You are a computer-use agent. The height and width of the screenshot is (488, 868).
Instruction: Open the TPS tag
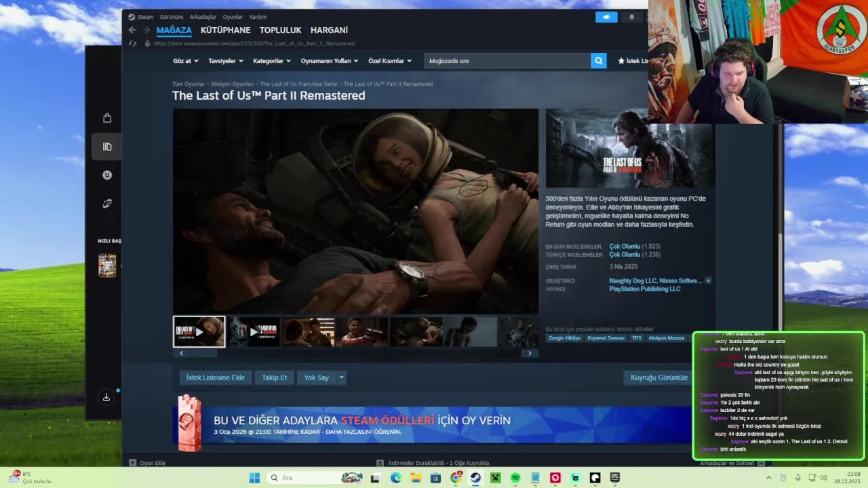click(637, 338)
